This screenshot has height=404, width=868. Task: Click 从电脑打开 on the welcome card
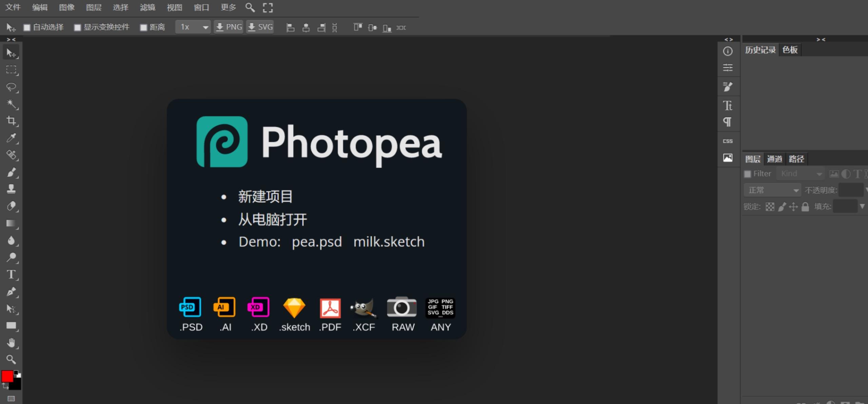(x=273, y=219)
